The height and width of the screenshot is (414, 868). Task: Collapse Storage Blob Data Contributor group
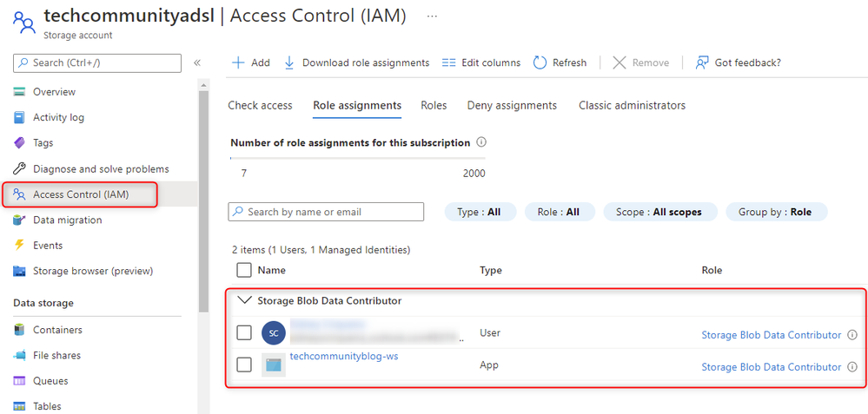243,300
